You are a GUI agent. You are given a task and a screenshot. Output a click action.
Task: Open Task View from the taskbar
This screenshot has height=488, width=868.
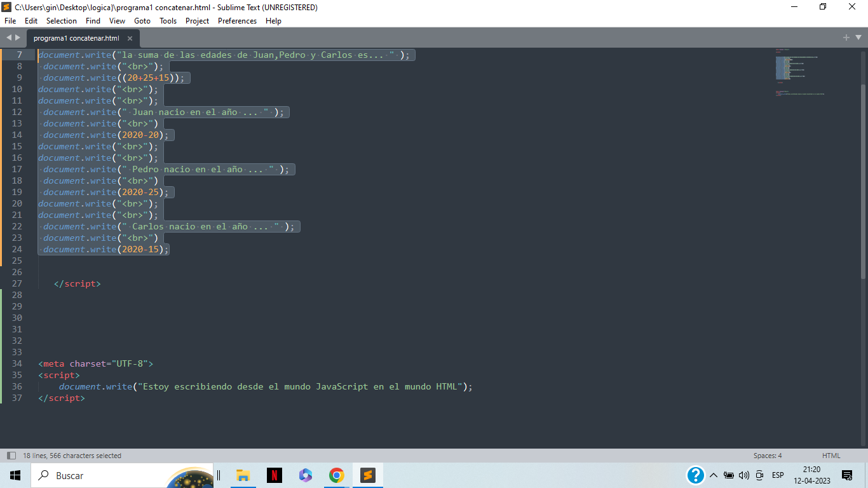click(219, 475)
